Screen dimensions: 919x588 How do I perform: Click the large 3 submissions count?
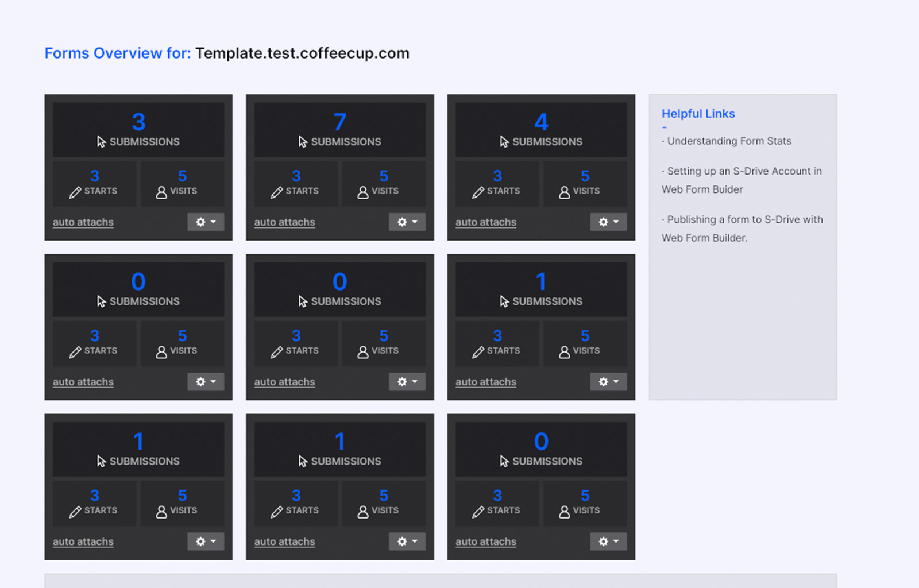pyautogui.click(x=138, y=122)
